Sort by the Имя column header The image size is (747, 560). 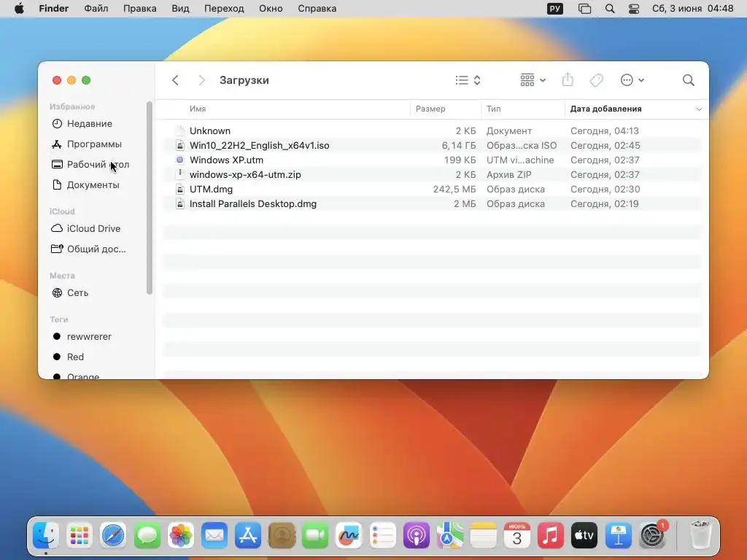click(x=198, y=109)
